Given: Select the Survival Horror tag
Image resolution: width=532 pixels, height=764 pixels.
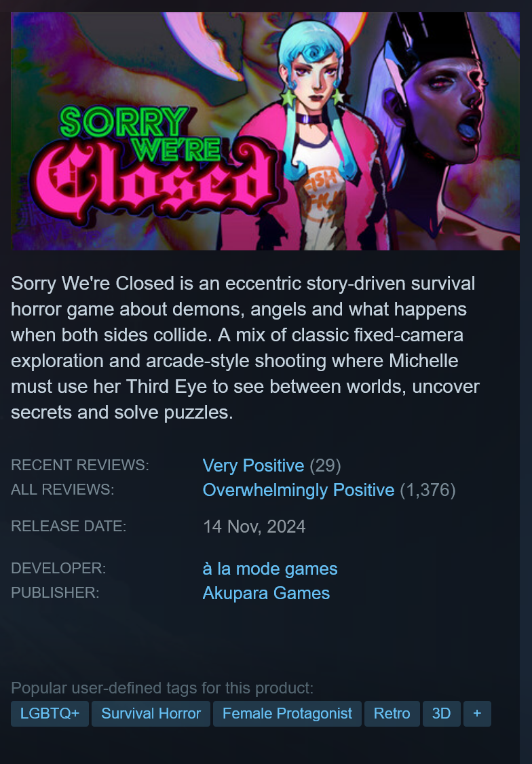Looking at the screenshot, I should 151,714.
